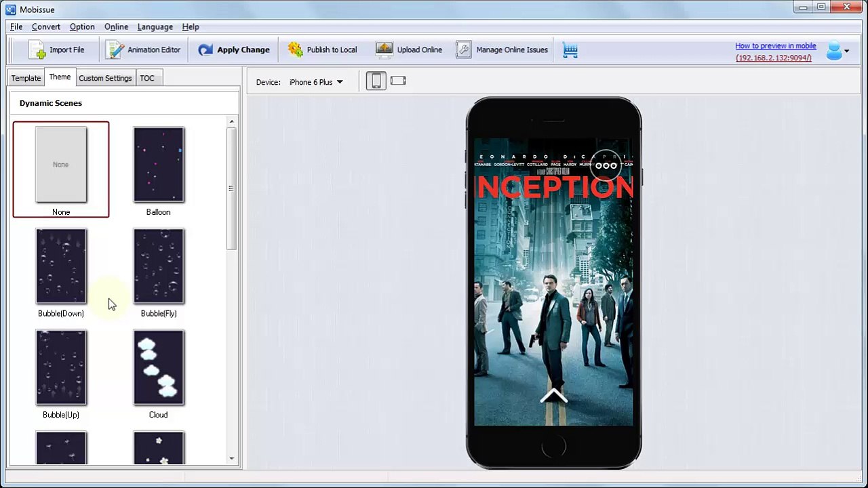Minimize the Mobissue window

(x=802, y=7)
